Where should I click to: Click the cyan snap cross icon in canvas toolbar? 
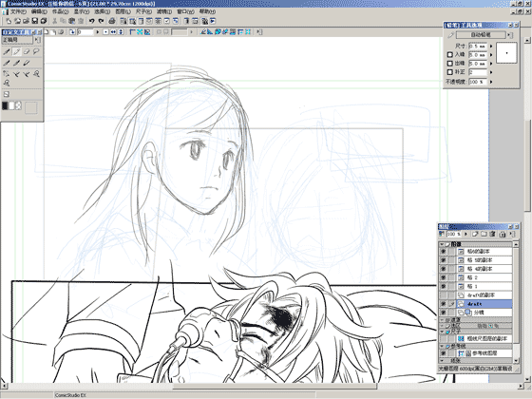[140, 32]
